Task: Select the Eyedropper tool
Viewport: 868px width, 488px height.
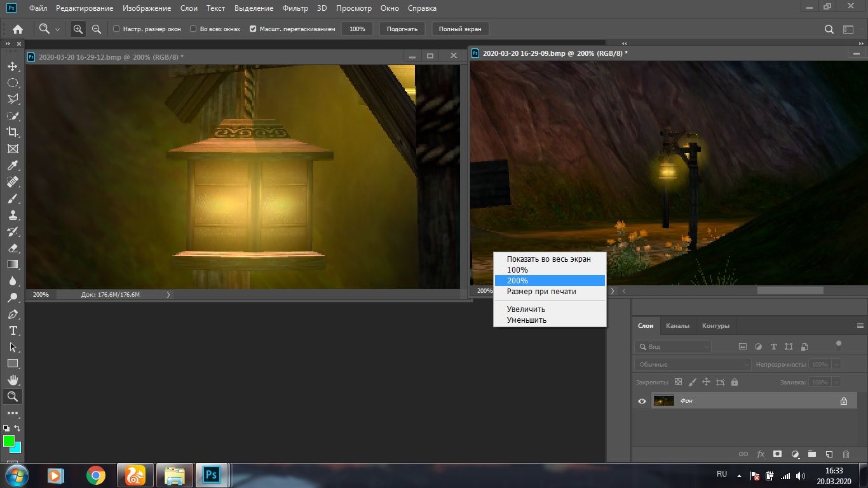Action: 12,165
